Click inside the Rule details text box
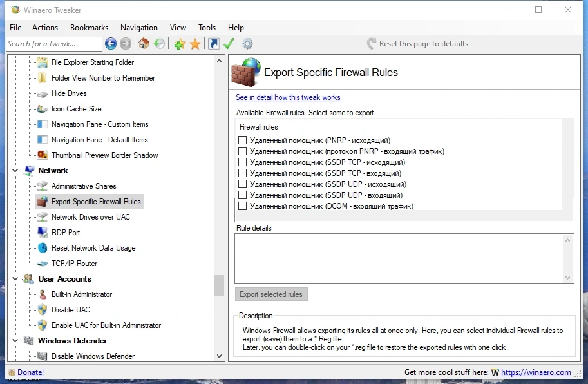This screenshot has width=588, height=384. click(399, 259)
